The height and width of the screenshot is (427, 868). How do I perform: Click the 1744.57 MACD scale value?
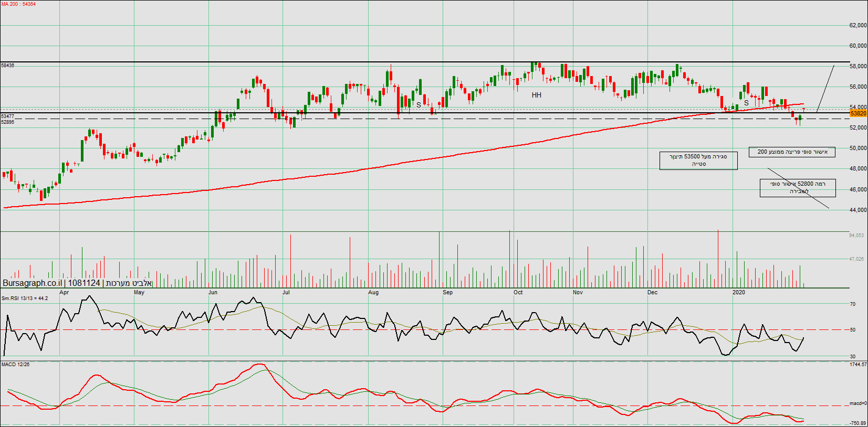(858, 365)
